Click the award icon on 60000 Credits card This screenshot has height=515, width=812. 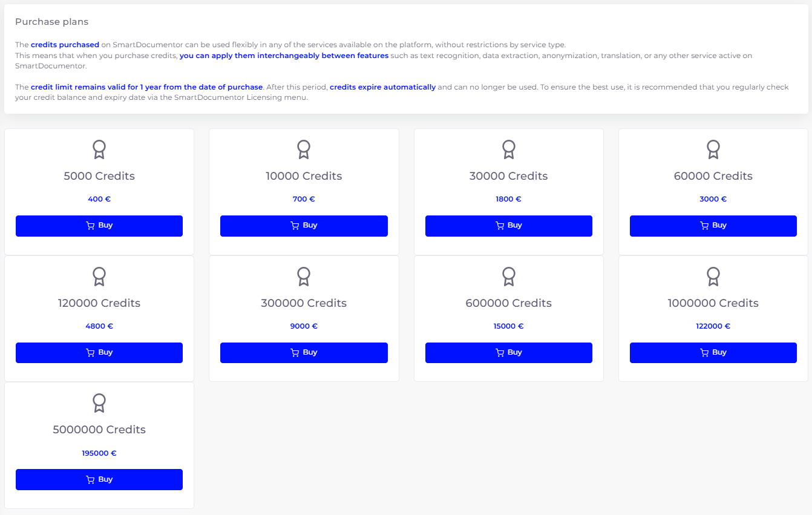713,149
